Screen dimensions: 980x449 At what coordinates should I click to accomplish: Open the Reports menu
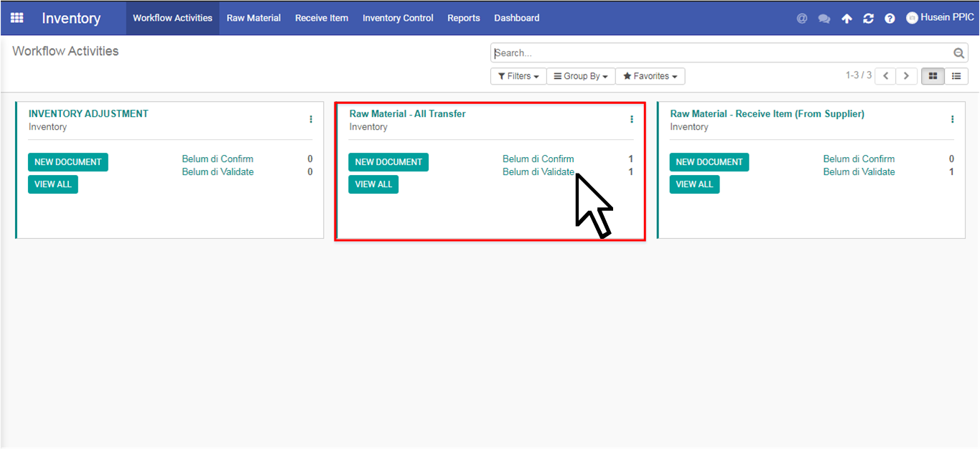464,18
